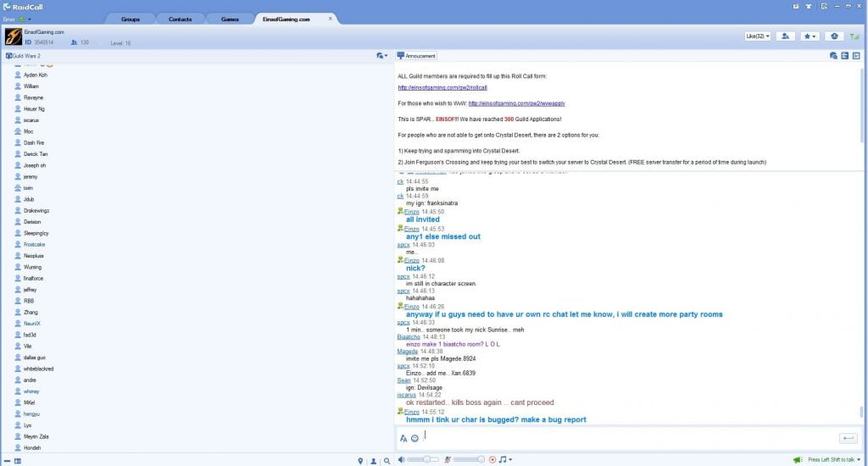
Task: Open the Press Left Shift to talk dropdown
Action: click(x=834, y=460)
